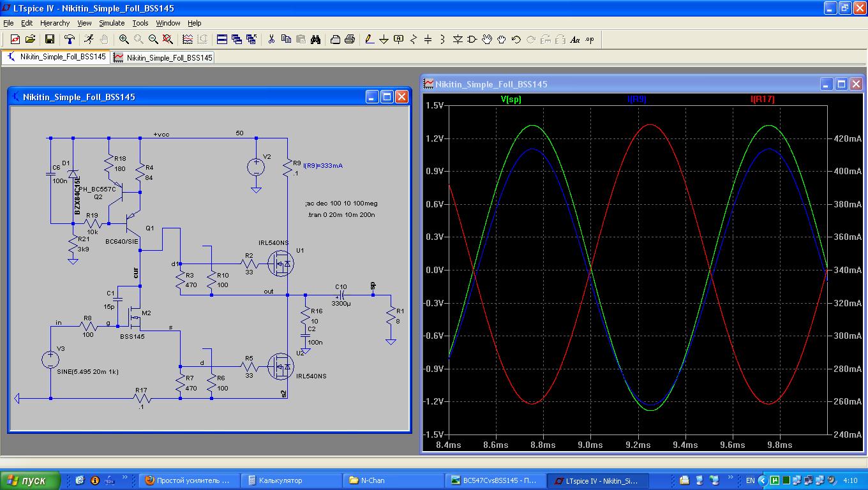The width and height of the screenshot is (868, 490).
Task: Click the ;ac dec 100 10 100meg comment
Action: [341, 204]
